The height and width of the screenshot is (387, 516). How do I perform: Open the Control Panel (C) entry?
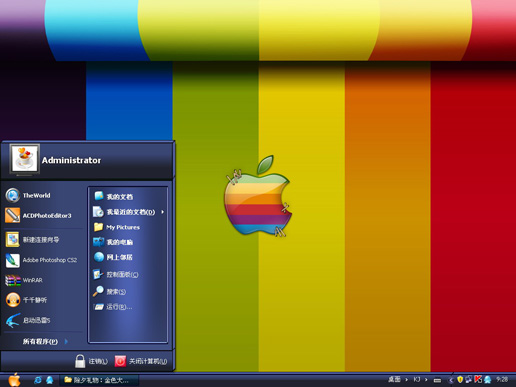(x=115, y=275)
